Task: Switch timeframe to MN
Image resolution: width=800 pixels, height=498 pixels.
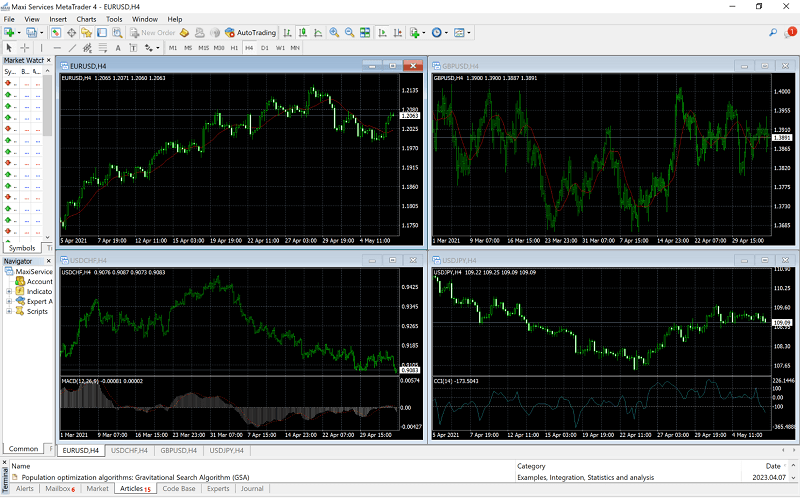Action: point(295,48)
